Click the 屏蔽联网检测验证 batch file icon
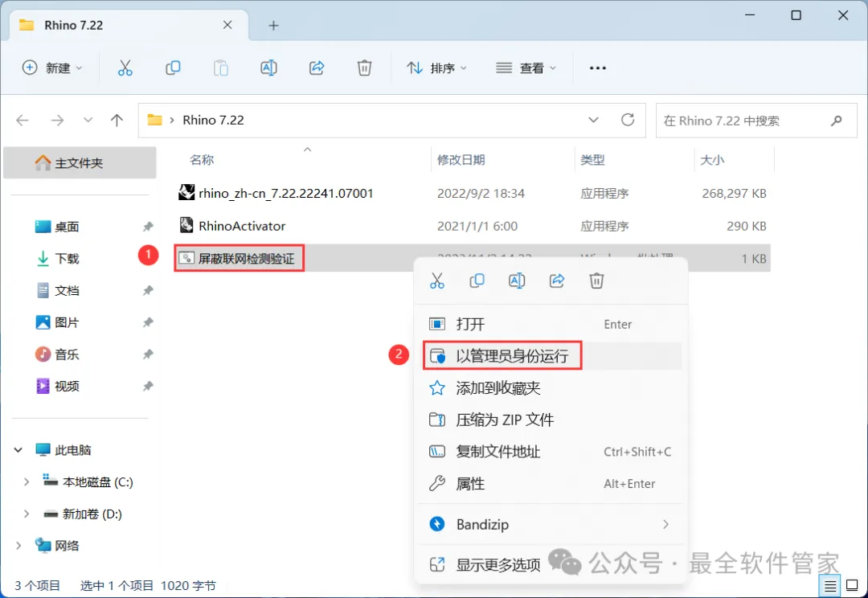Image resolution: width=868 pixels, height=598 pixels. pos(186,258)
